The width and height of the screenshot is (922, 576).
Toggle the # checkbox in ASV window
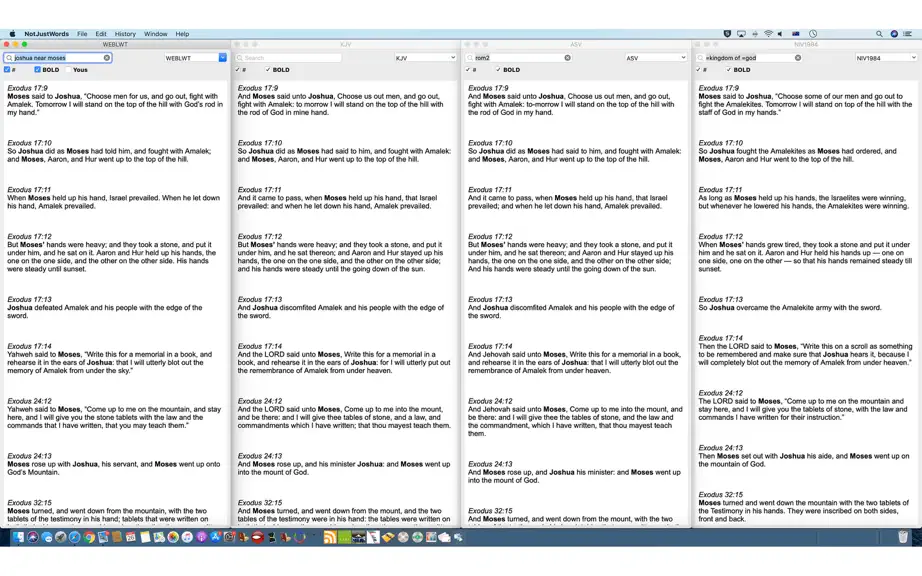(467, 69)
